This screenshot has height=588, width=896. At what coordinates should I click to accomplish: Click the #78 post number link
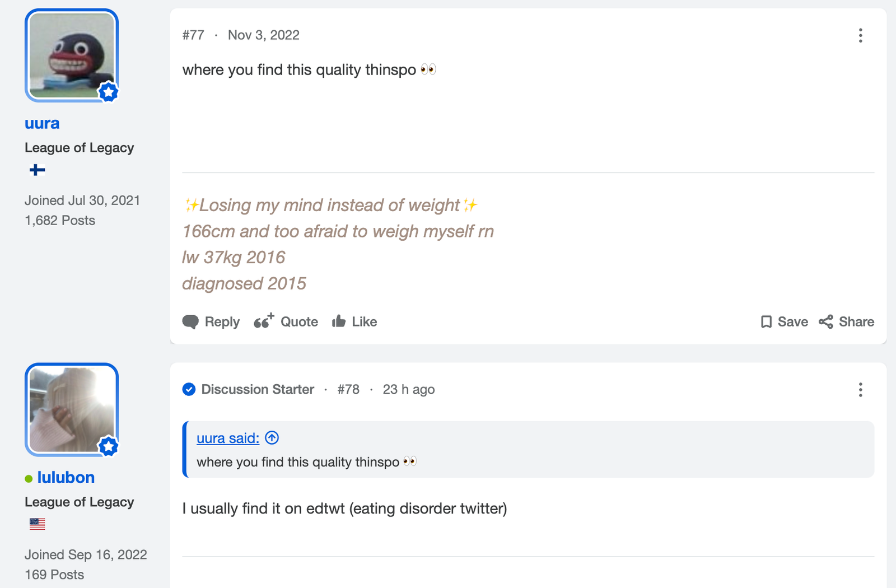point(348,390)
